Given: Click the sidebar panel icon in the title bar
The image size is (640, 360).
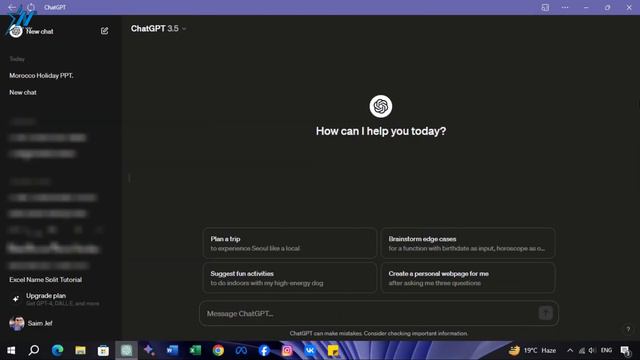Looking at the screenshot, I should tap(545, 7).
